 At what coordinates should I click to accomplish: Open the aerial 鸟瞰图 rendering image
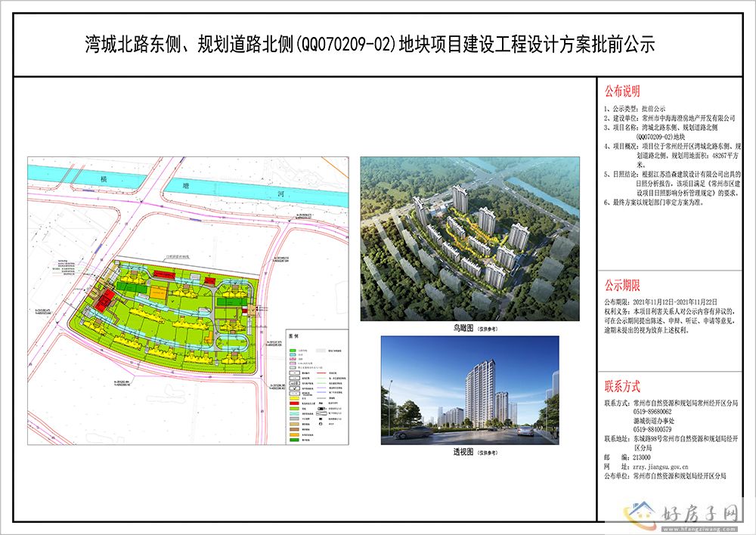470,239
